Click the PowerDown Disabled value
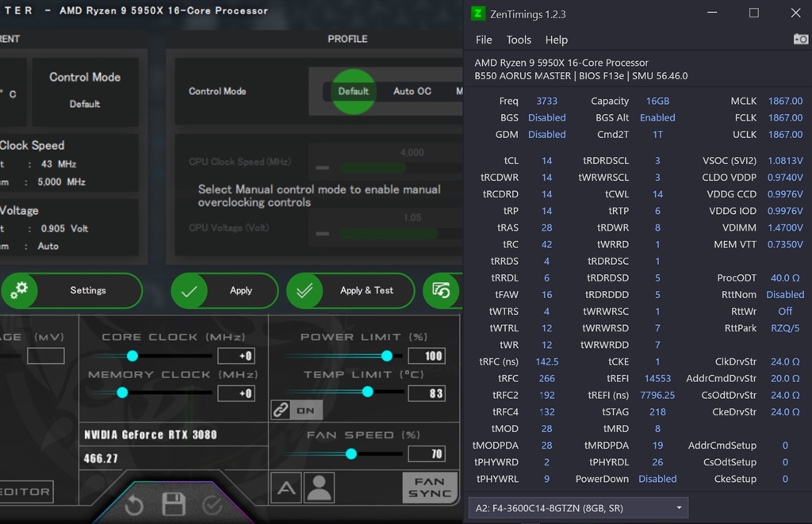This screenshot has width=812, height=524. (x=657, y=479)
